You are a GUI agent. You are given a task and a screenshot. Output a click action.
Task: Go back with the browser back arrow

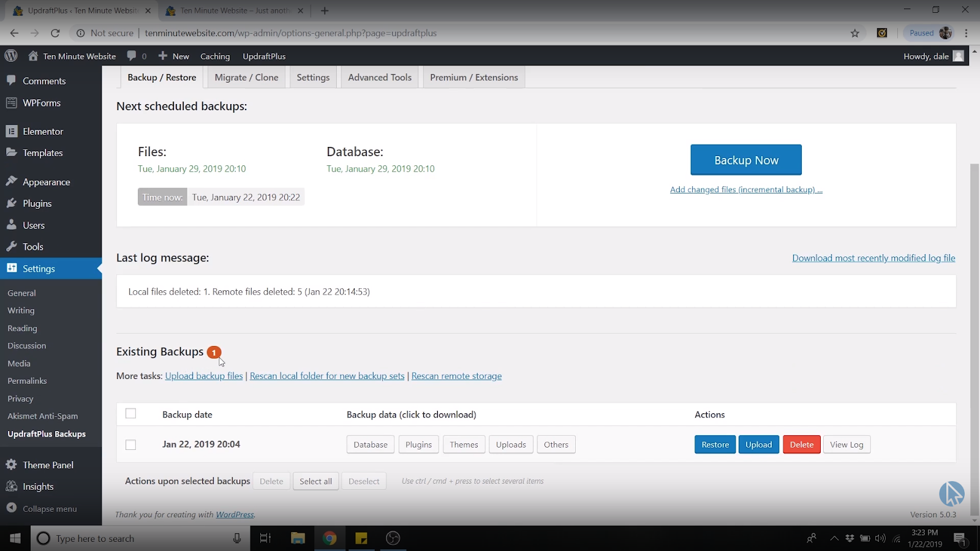click(15, 33)
